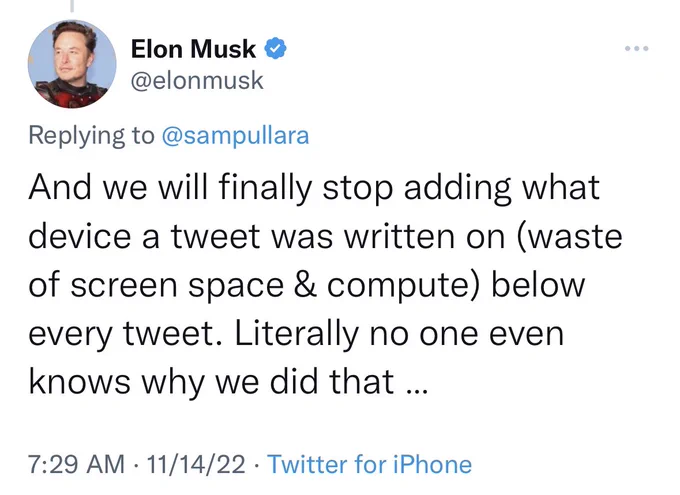Click the '(waste' parenthetical in tweet
Screen dimensions: 680x495
pos(569,236)
